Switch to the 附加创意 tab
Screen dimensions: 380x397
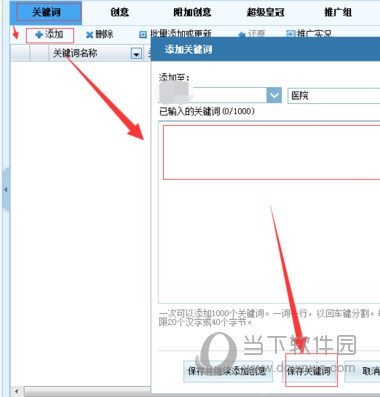tap(192, 13)
